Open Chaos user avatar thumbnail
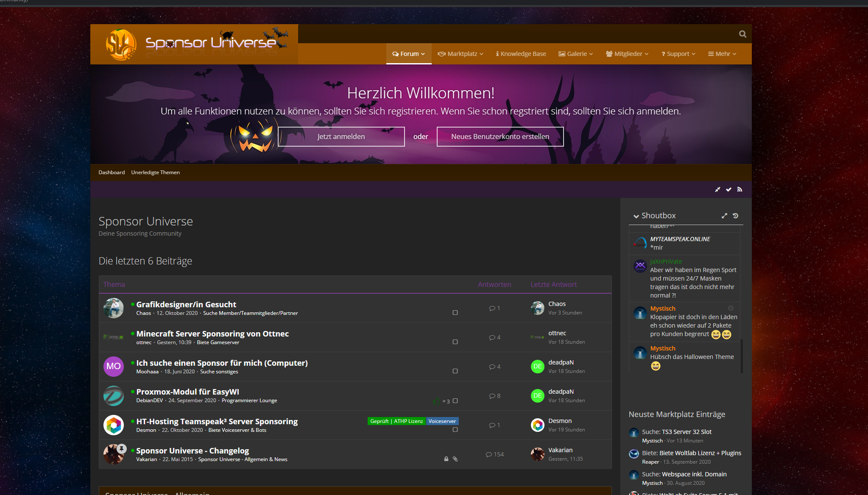Screen dimensions: 868x495 pos(114,308)
